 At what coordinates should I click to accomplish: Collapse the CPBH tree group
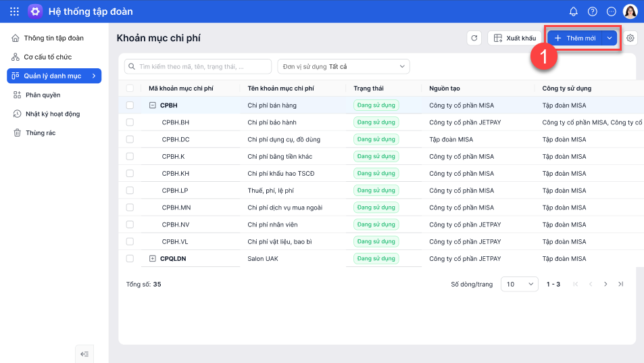(153, 105)
